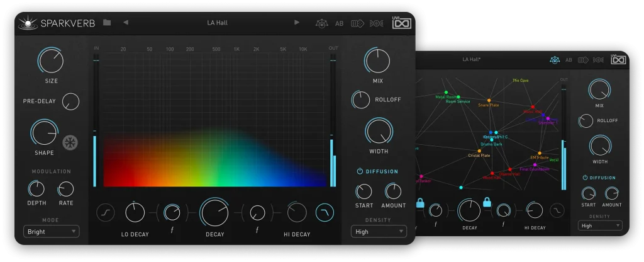644x262 pixels.
Task: Click the dice randomize icon
Action: point(357,23)
